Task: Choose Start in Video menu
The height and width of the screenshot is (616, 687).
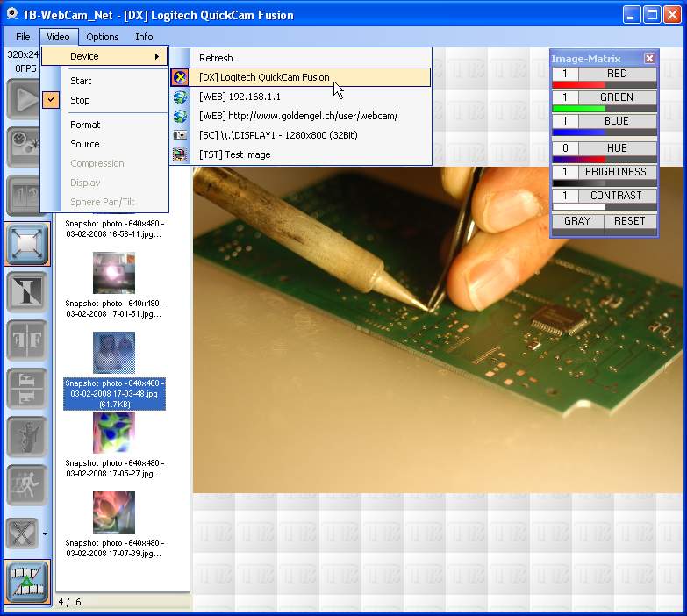Action: (x=104, y=81)
